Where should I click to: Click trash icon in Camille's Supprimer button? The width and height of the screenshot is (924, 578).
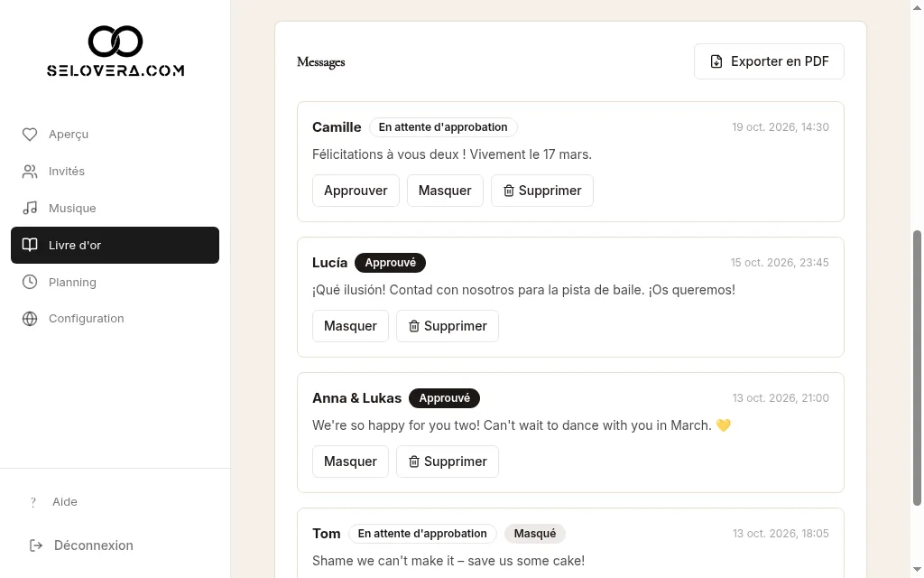click(x=509, y=191)
